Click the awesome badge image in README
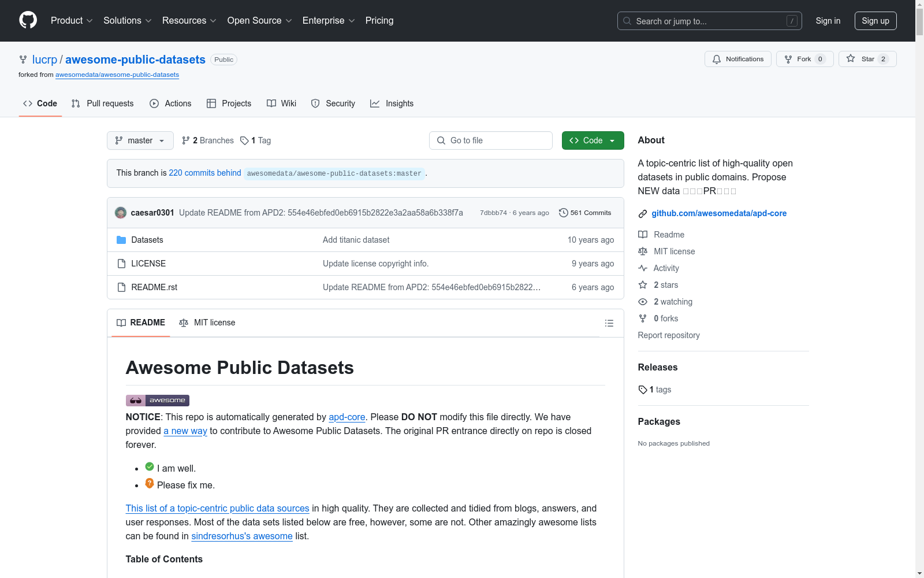Screen dimensions: 924x578 [x=157, y=400]
